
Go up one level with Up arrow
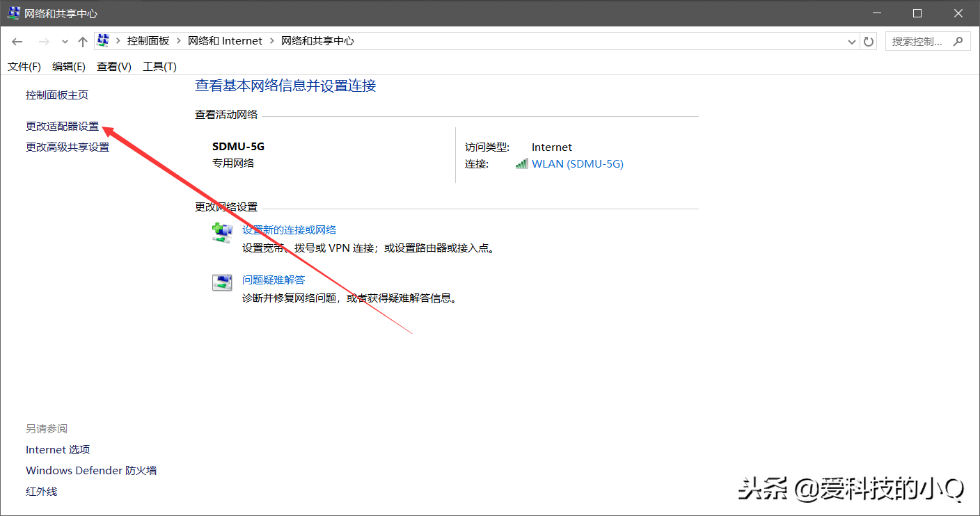[x=83, y=42]
